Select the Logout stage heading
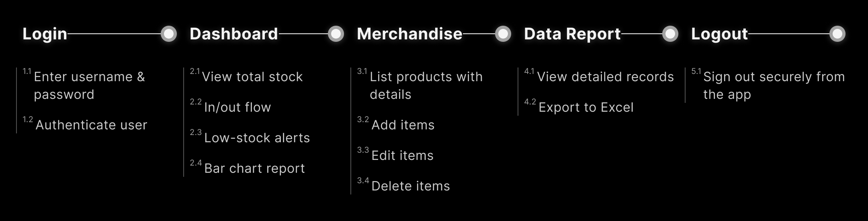The image size is (868, 221). point(719,34)
